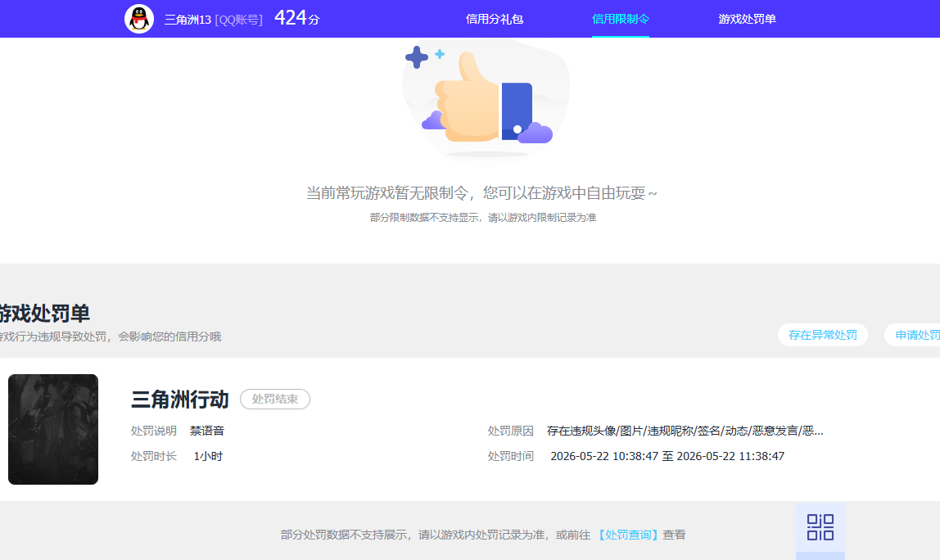Click the QQ penguin avatar icon

[x=139, y=19]
